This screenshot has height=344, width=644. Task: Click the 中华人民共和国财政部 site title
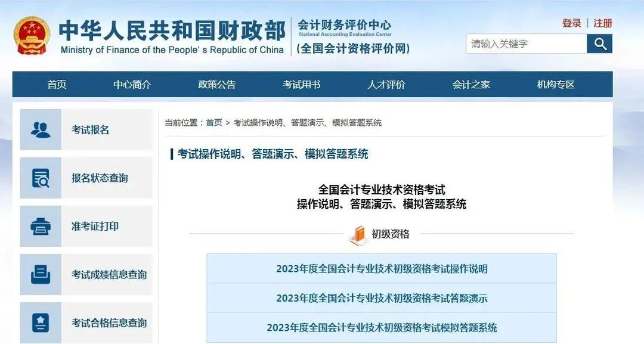(x=172, y=31)
